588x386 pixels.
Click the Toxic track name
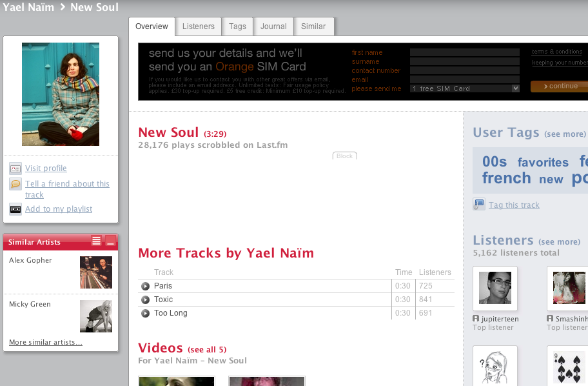click(x=164, y=300)
